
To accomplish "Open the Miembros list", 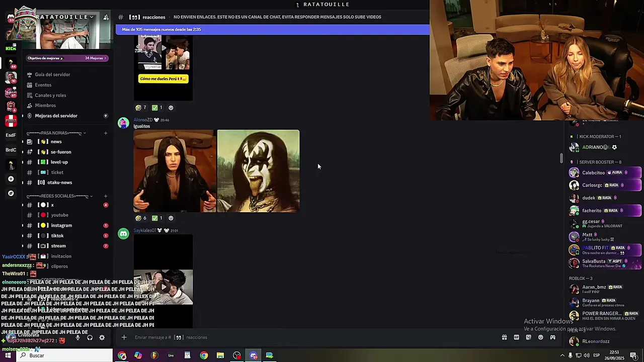I will [x=45, y=106].
